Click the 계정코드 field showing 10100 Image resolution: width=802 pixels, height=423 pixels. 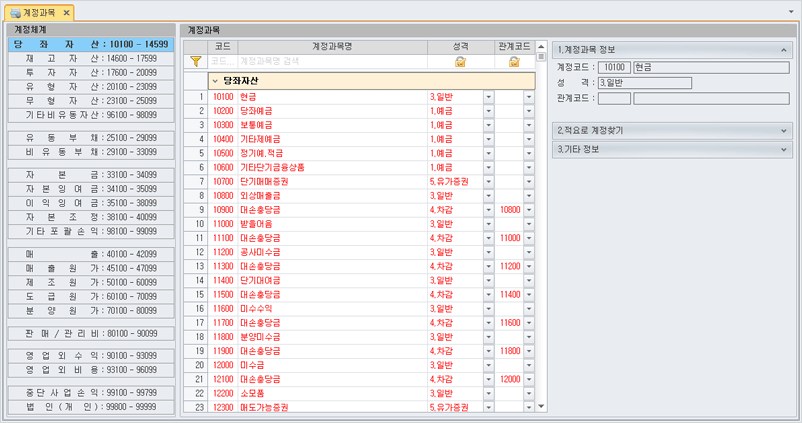tap(614, 67)
